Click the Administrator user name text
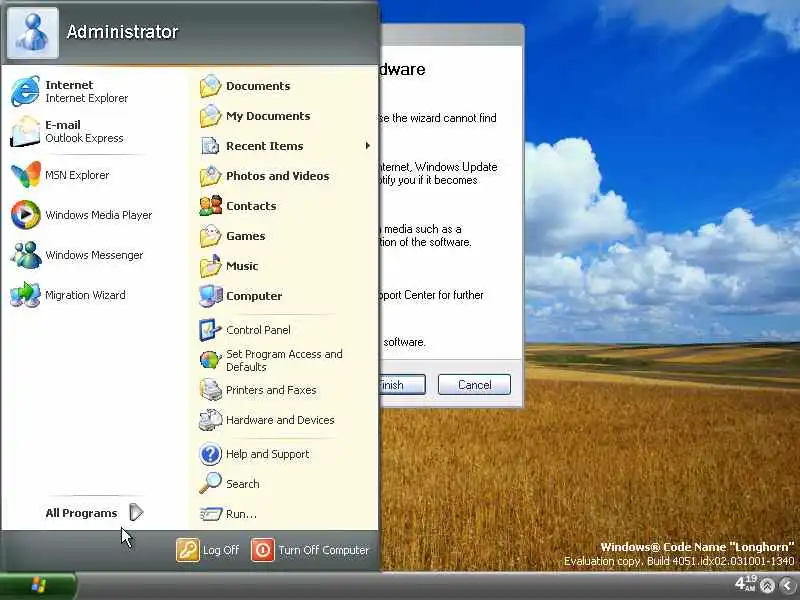The width and height of the screenshot is (800, 600). 122,32
